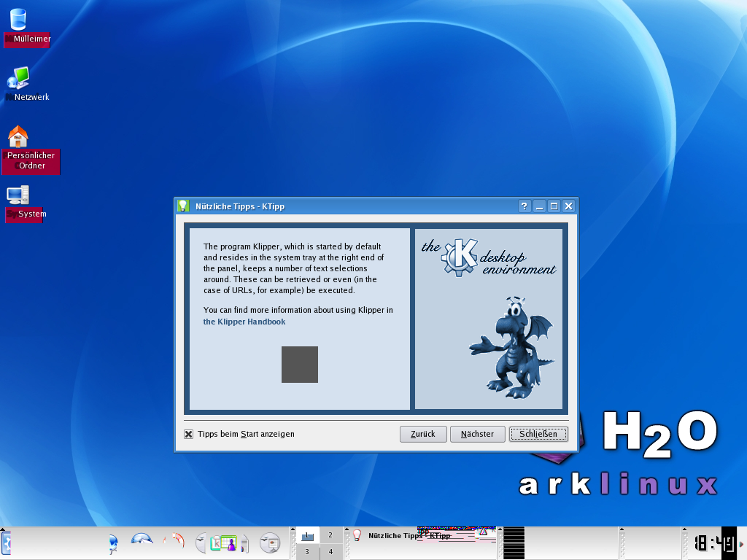The width and height of the screenshot is (747, 560).
Task: Click the blue dome icon in panel
Action: 142,540
